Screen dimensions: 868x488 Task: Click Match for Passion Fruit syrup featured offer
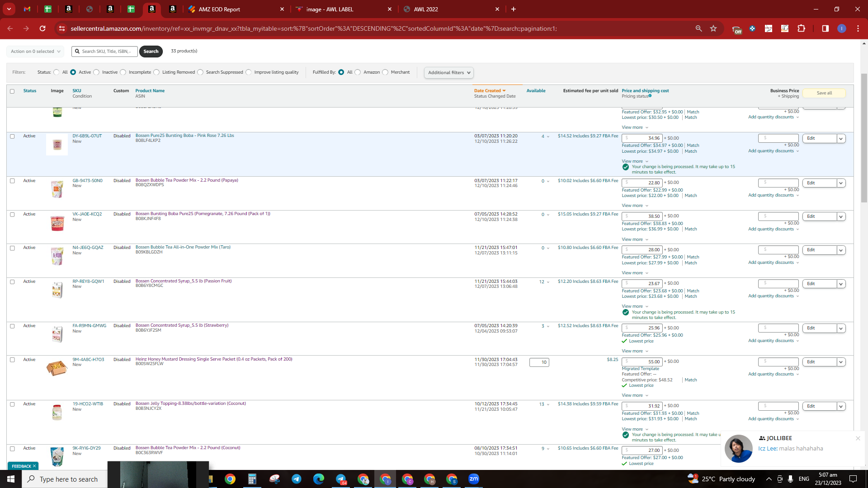tap(693, 291)
